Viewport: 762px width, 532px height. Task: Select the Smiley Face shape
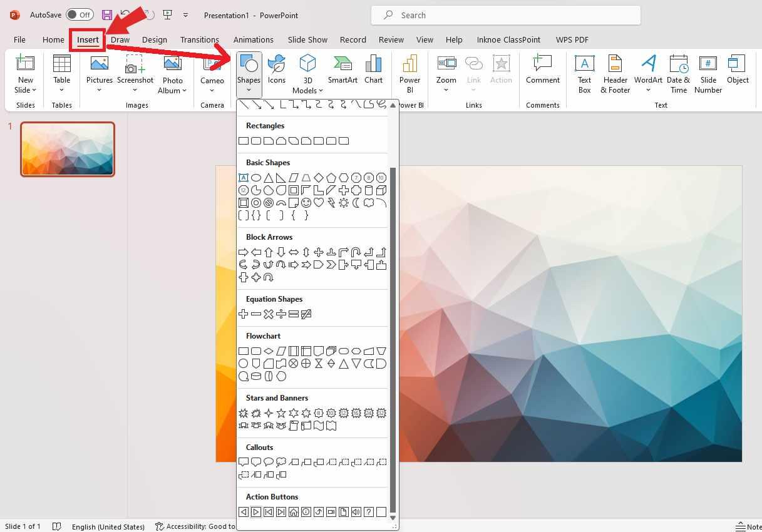[306, 202]
